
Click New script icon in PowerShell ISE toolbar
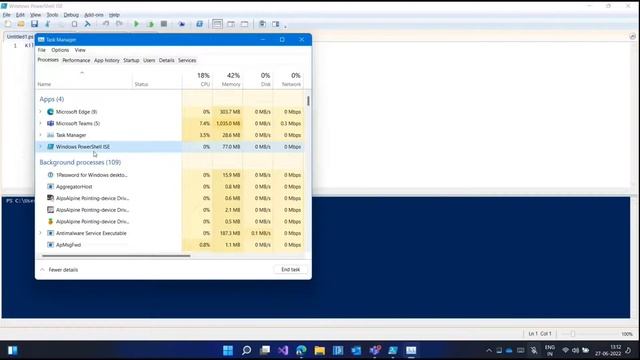(8, 24)
